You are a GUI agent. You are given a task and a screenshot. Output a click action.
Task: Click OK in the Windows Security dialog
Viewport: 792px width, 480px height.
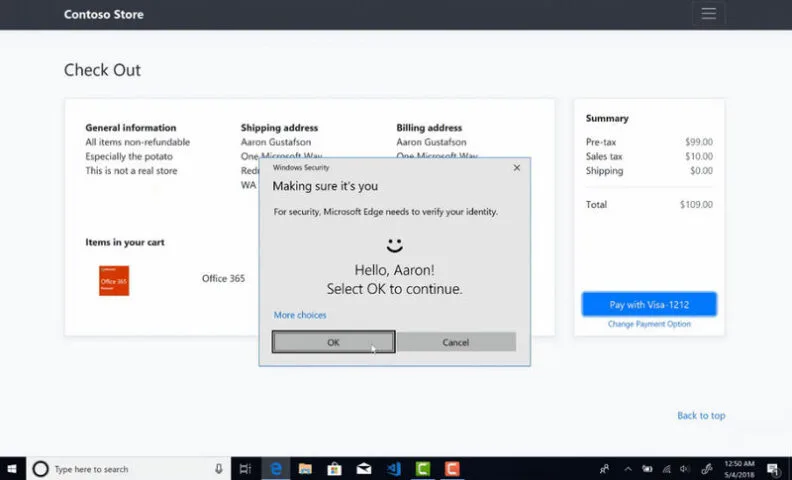[333, 342]
